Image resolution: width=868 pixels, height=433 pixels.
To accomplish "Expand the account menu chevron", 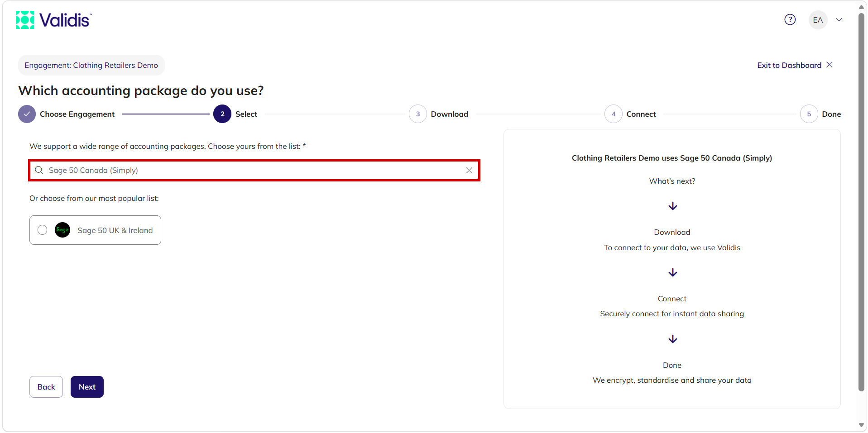I will (x=839, y=20).
